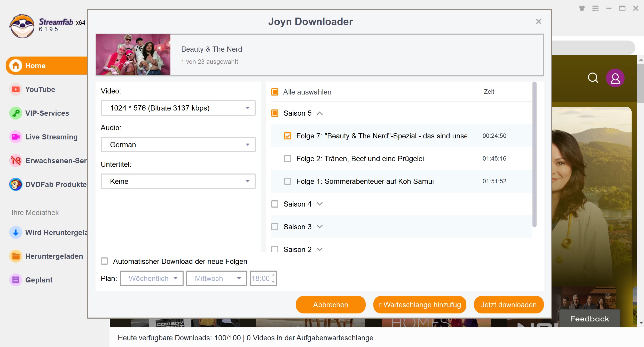Open the Wöchentlich plan dropdown
The image size is (644, 347).
coord(152,278)
